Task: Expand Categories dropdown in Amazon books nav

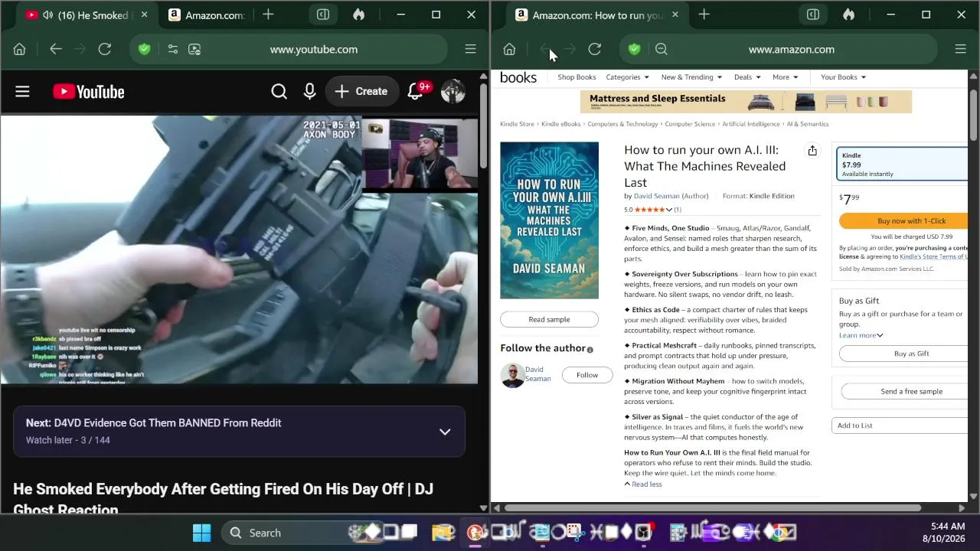Action: 627,77
